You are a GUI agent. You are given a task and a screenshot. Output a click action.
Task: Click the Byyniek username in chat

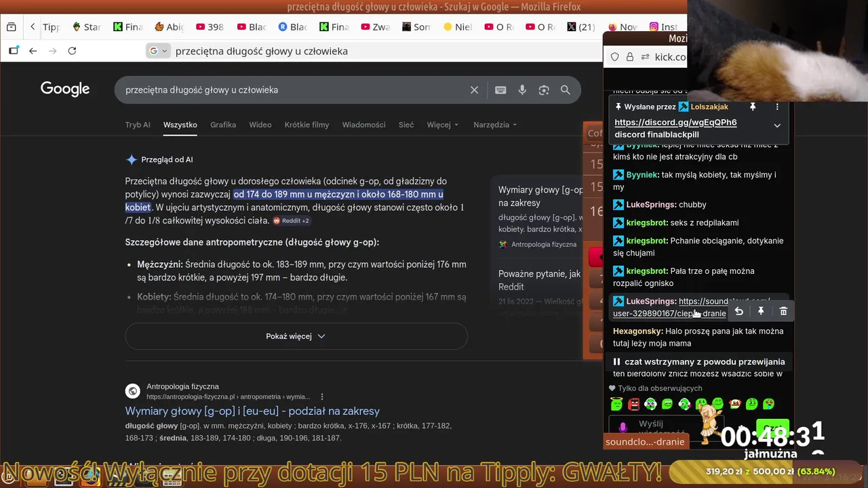point(642,175)
